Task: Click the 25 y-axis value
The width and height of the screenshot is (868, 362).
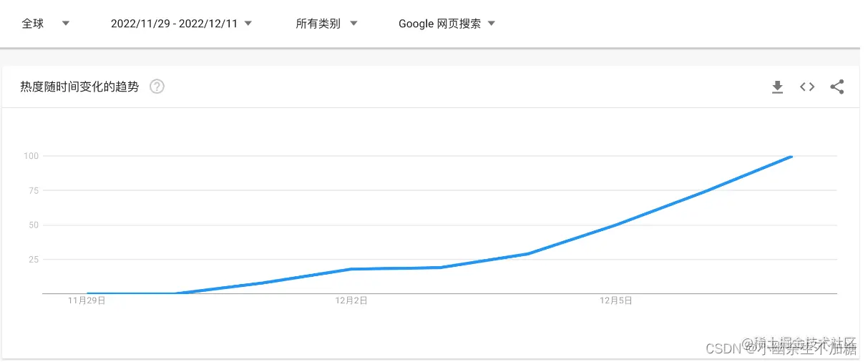Action: coord(33,259)
